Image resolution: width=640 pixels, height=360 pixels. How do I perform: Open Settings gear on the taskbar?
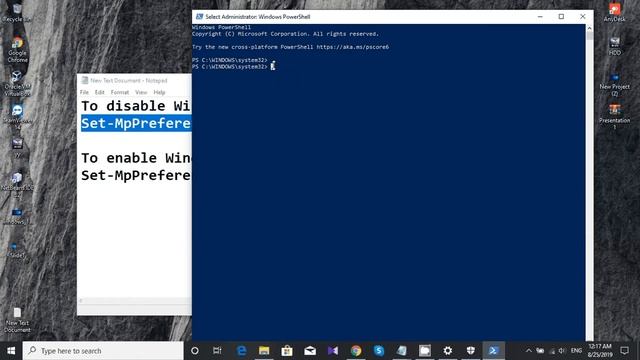tap(448, 351)
